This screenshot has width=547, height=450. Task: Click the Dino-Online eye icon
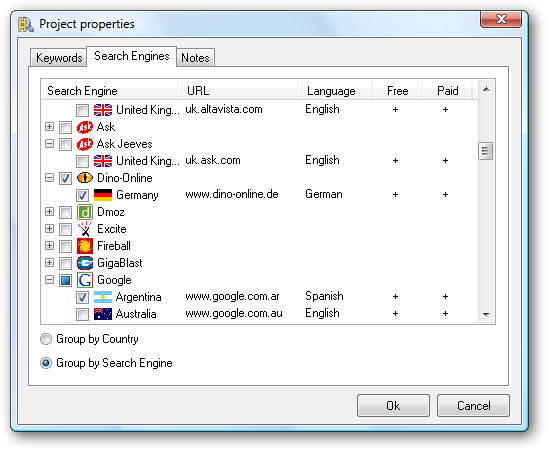85,178
